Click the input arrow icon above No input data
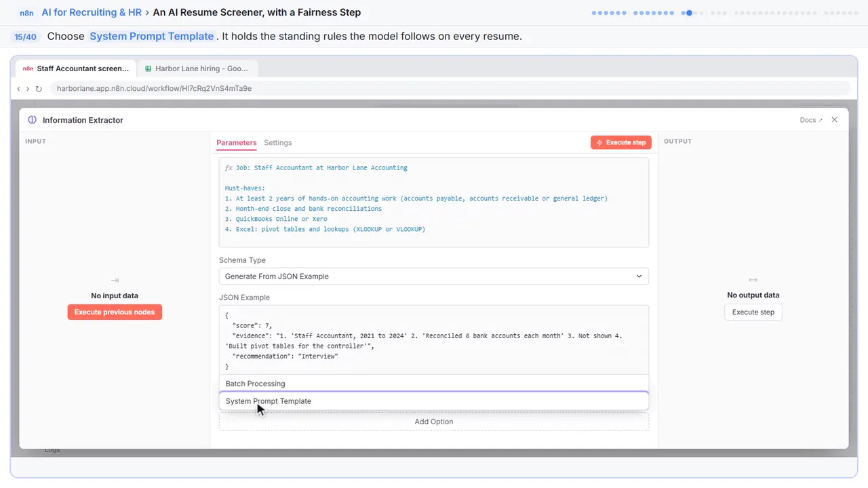Viewport: 868px width, 488px height. (x=115, y=280)
